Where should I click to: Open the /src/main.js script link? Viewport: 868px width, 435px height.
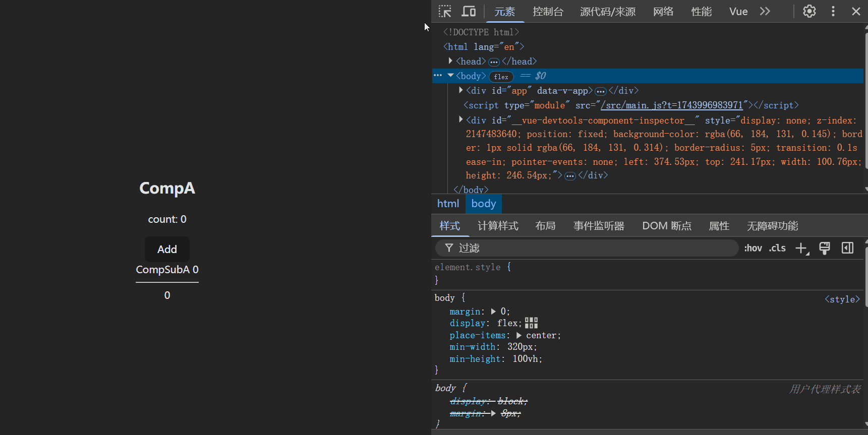pyautogui.click(x=671, y=105)
